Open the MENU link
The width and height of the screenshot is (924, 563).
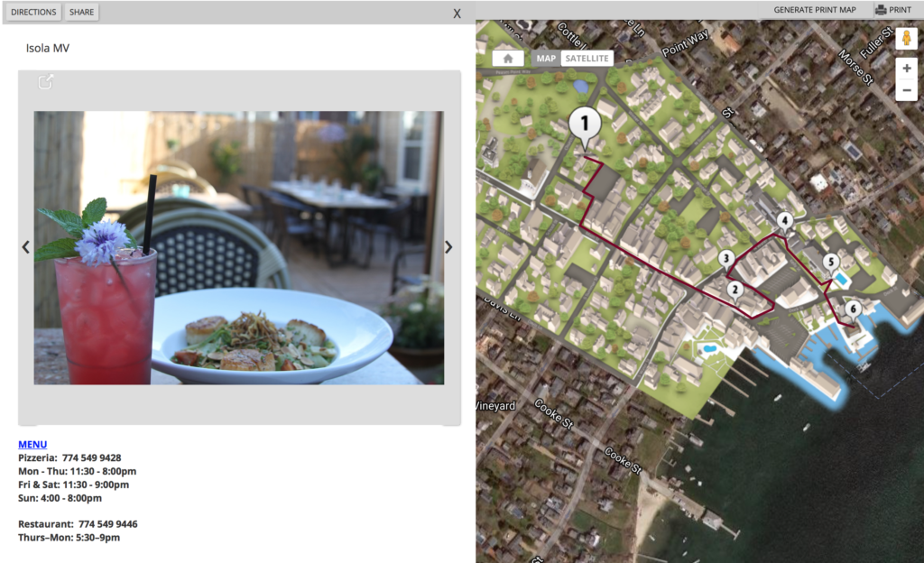(x=32, y=444)
